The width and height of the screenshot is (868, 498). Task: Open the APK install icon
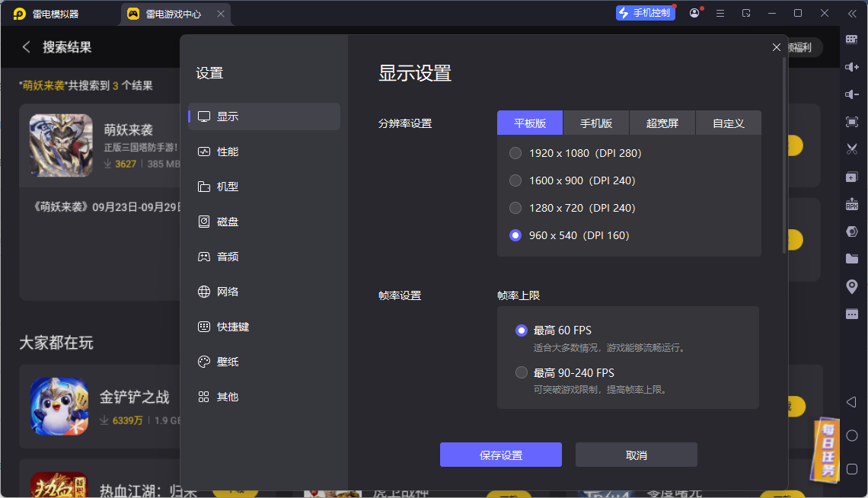pos(851,203)
